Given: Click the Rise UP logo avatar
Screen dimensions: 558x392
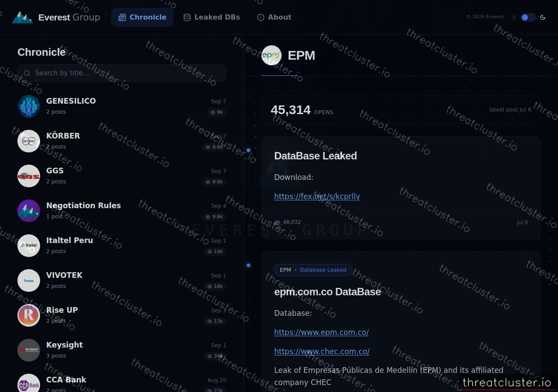Looking at the screenshot, I should pos(29,315).
